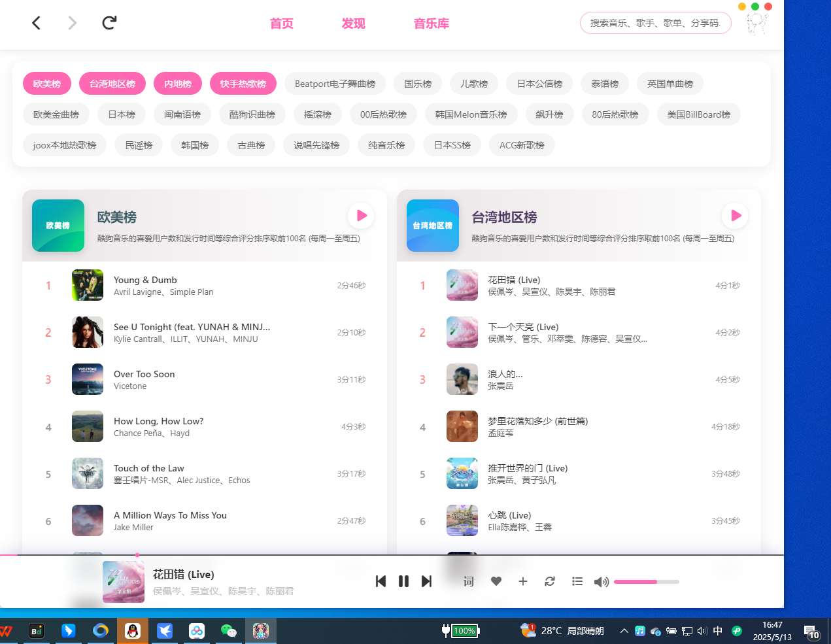Viewport: 831px width, 644px height.
Task: Toggle the 内地榜 chart tag
Action: click(178, 84)
